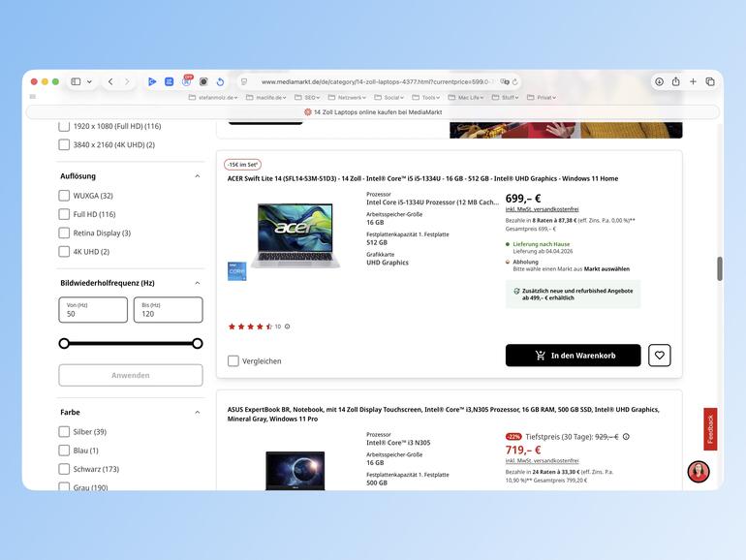This screenshot has width=746, height=560.
Task: Click the Von (Hz) input field
Action: tap(93, 310)
